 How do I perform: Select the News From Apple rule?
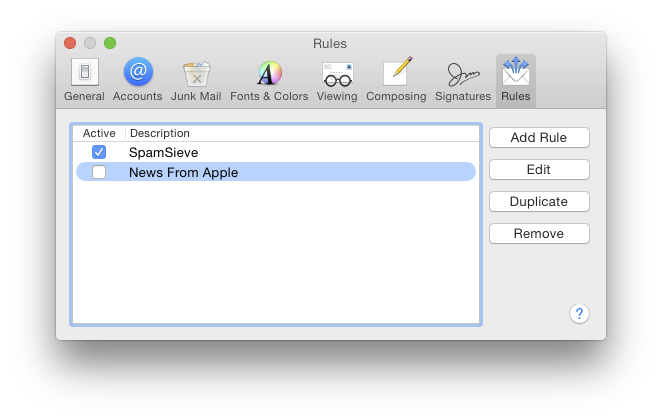coord(276,172)
